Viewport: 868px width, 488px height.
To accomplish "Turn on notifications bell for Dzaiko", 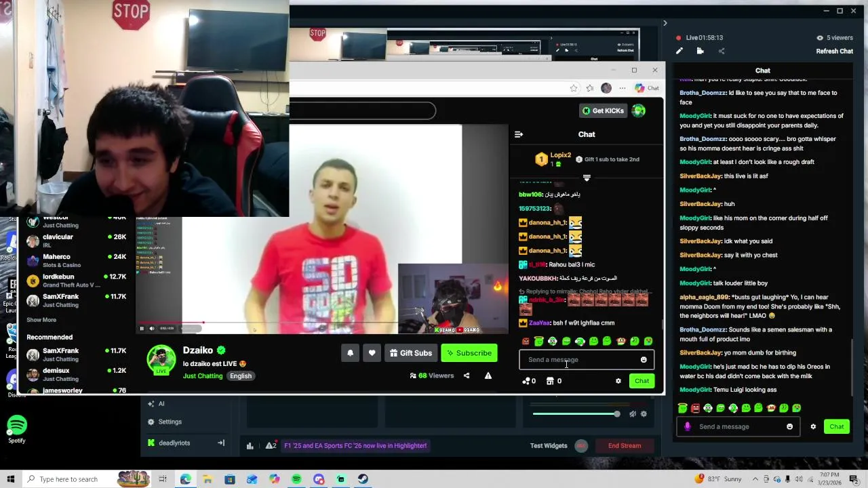I will (350, 353).
